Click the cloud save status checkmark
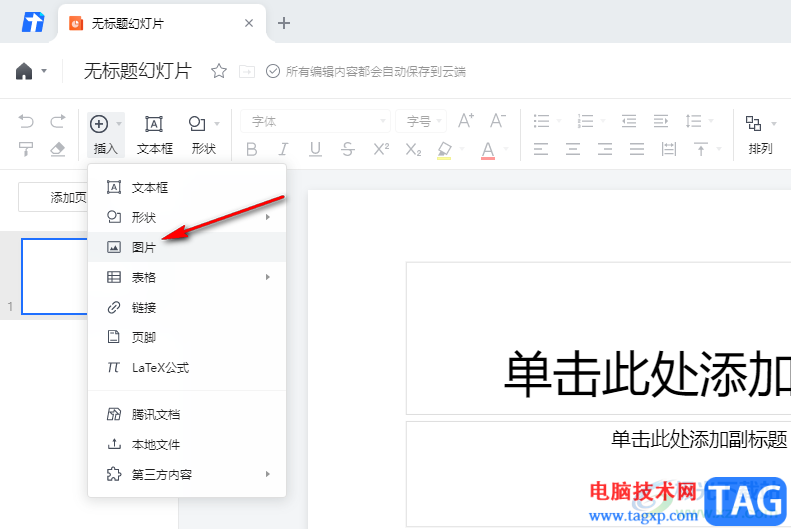 272,71
